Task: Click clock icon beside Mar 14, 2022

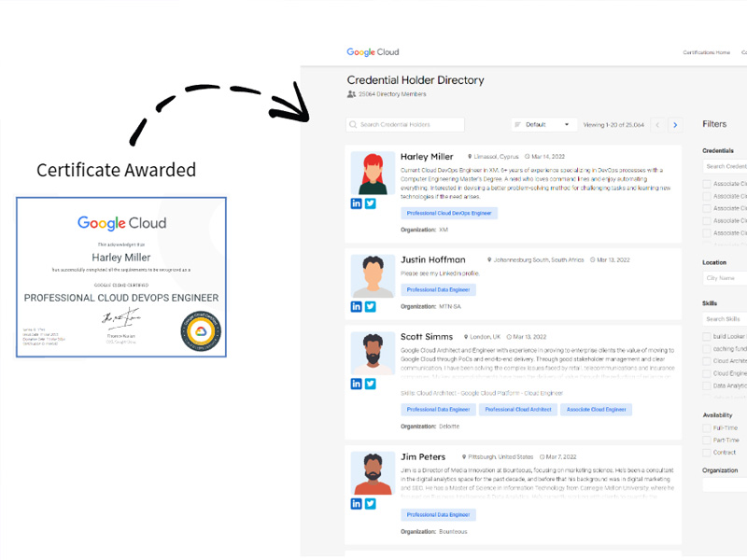Action: (x=528, y=157)
